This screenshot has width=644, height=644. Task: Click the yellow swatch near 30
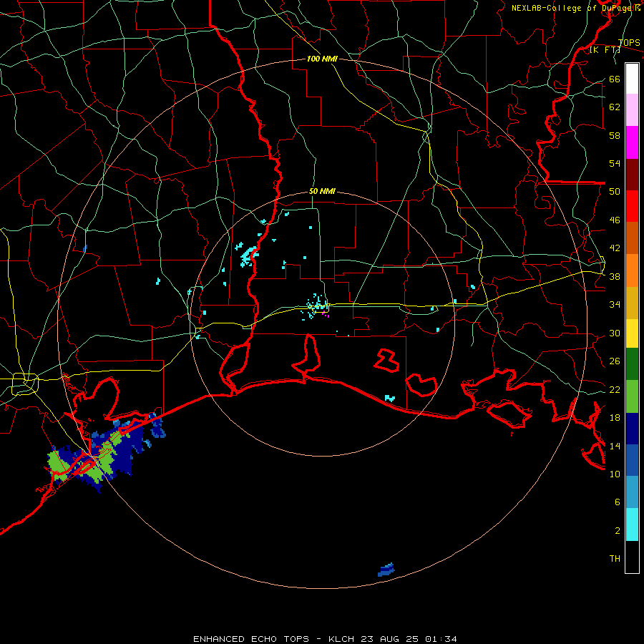(632, 333)
